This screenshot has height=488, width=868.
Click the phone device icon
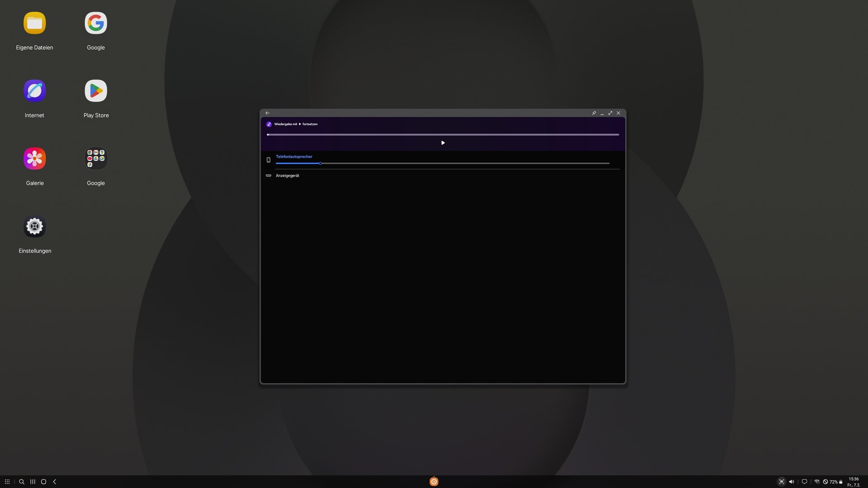click(269, 160)
